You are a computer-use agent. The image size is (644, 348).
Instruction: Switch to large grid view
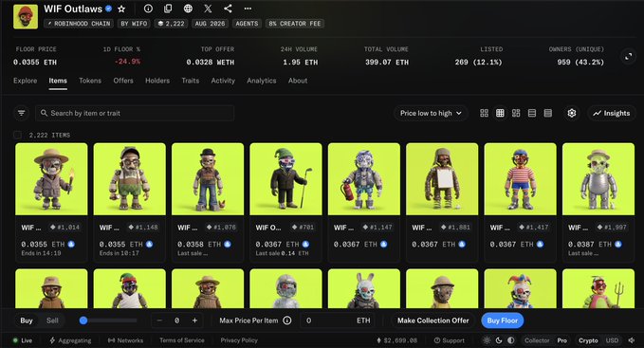point(485,113)
